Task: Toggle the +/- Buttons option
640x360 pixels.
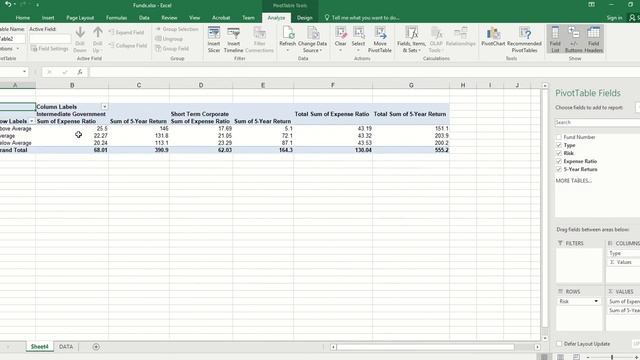Action: (573, 39)
